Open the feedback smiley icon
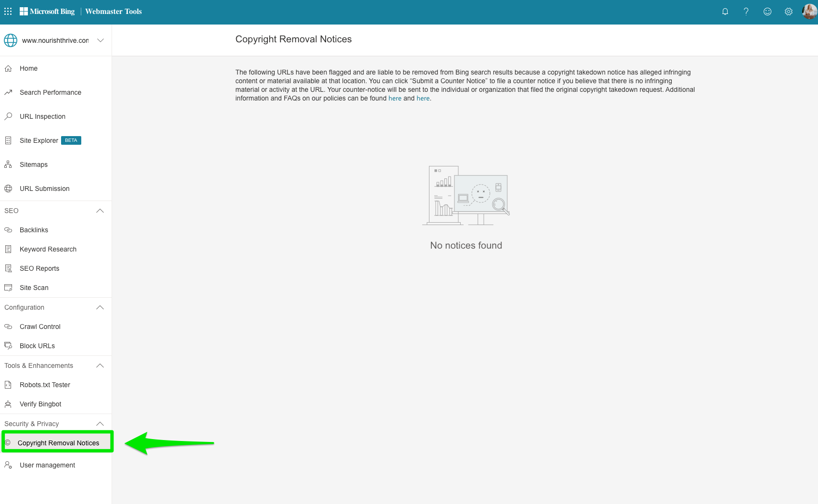The width and height of the screenshot is (818, 504). pyautogui.click(x=768, y=11)
